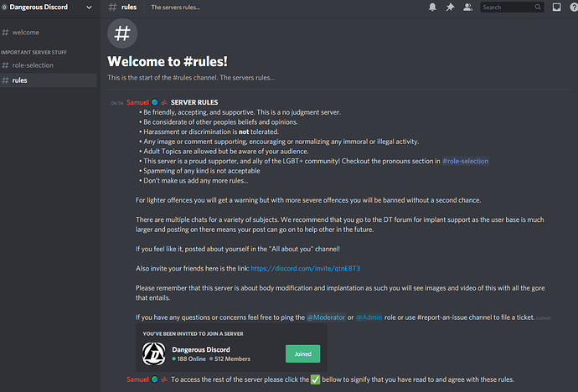
Task: Open the welcome channel
Action: [x=49, y=33]
